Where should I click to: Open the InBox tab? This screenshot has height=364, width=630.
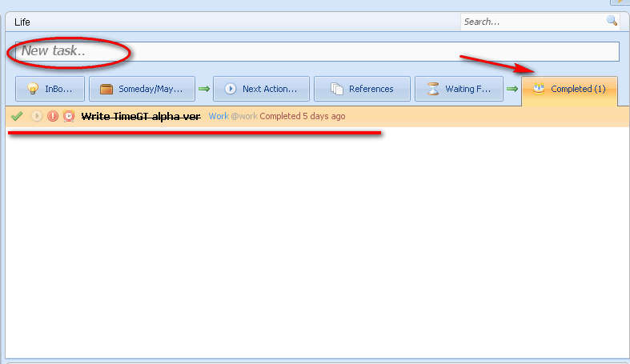50,89
